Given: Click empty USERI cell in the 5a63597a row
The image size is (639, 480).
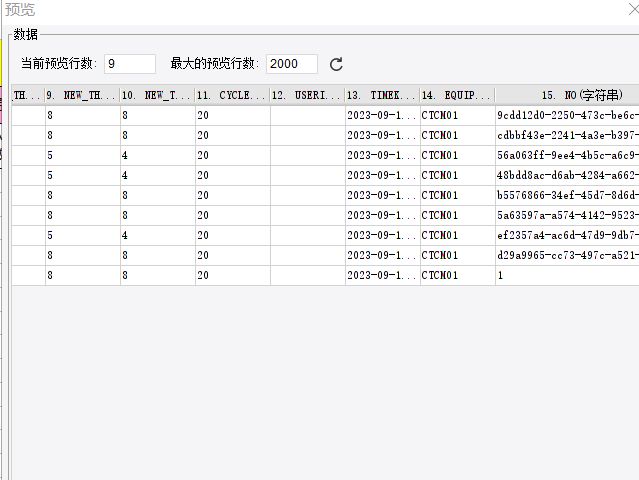Looking at the screenshot, I should pyautogui.click(x=308, y=215).
